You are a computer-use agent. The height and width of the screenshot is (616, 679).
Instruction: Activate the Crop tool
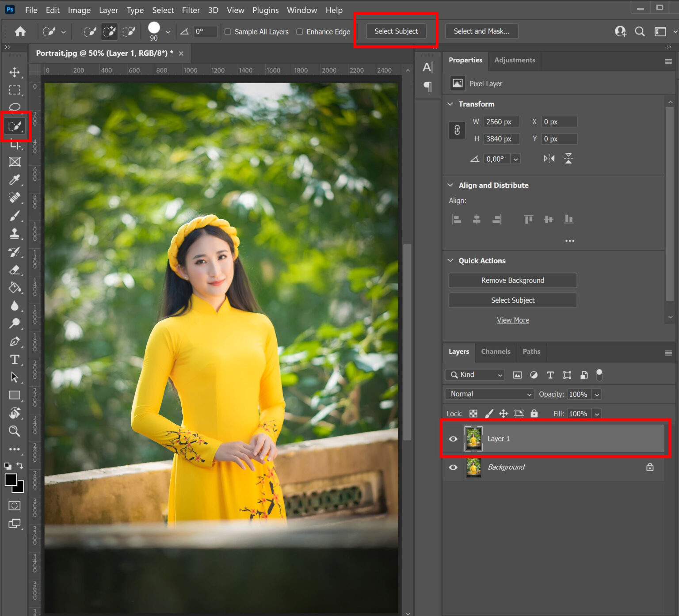[x=15, y=144]
